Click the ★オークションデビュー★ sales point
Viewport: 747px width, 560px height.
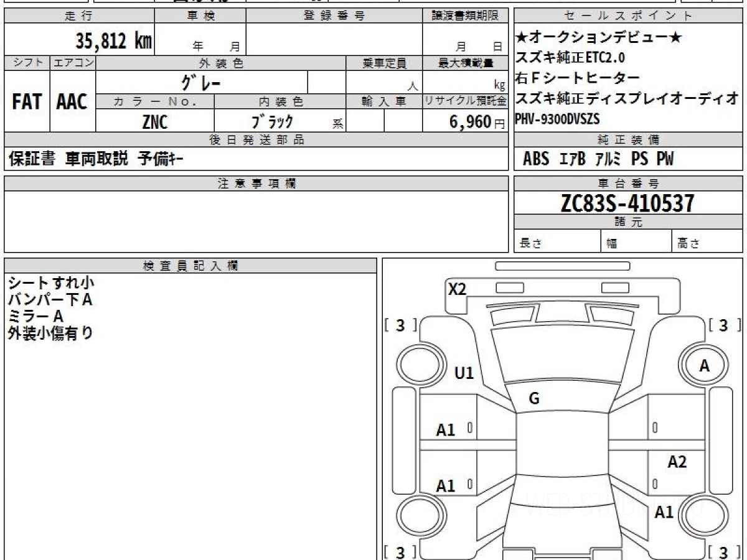pos(599,38)
